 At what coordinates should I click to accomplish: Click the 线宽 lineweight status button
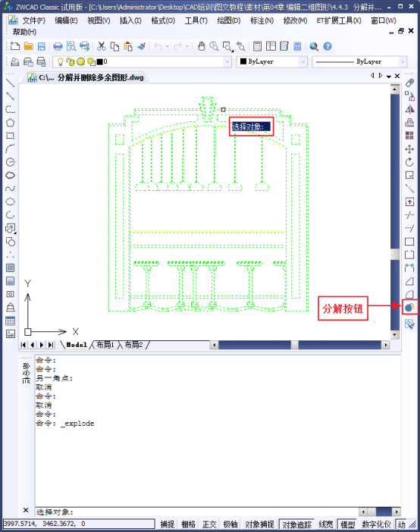point(326,524)
